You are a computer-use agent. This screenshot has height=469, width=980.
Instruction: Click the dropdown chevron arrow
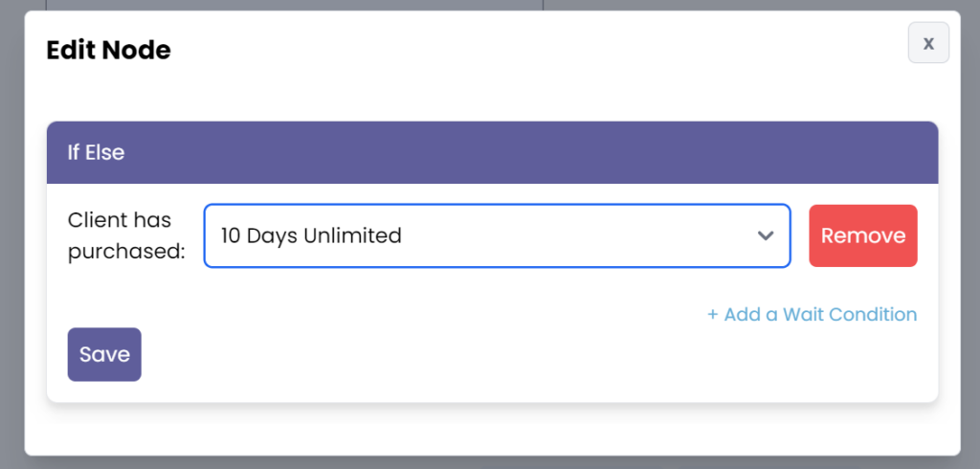[x=765, y=235]
